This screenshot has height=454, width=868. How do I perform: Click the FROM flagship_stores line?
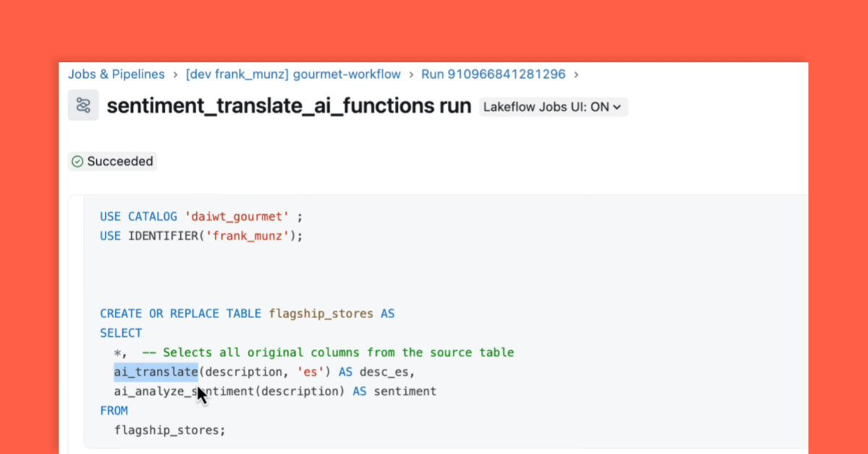click(x=114, y=410)
